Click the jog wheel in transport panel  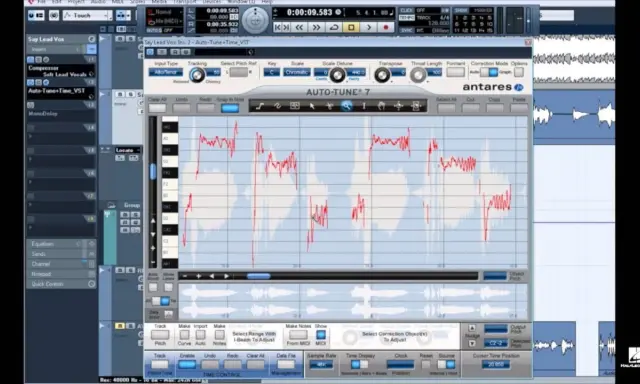(x=256, y=20)
